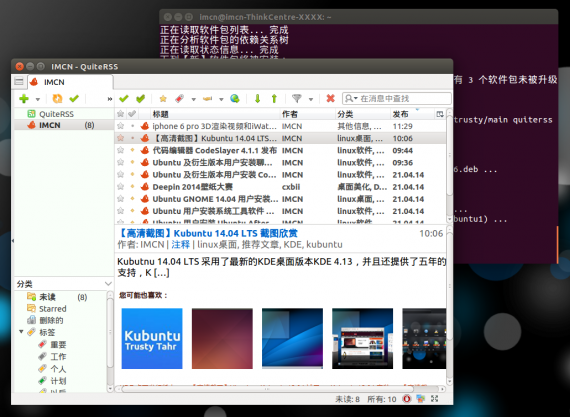Select the green 计划 label
Viewport: 570px width, 417px height.
pyautogui.click(x=52, y=381)
